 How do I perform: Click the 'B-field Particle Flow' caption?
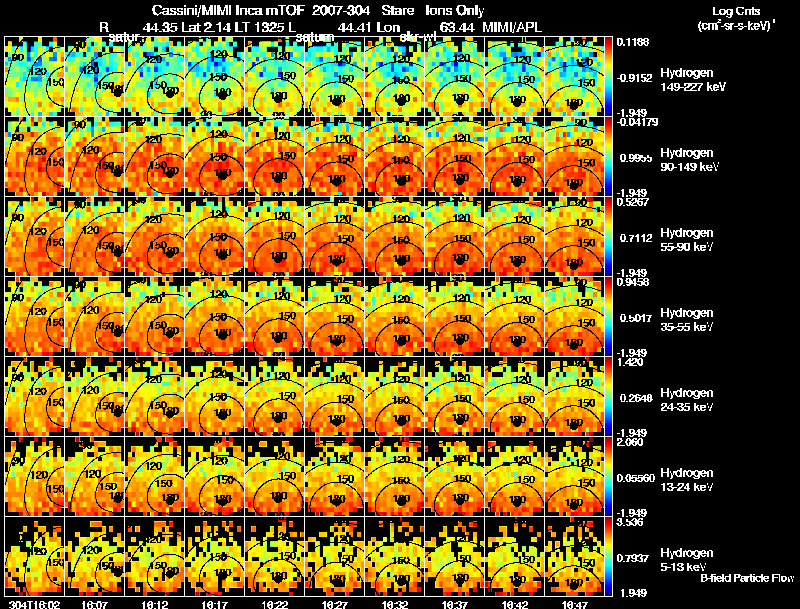pyautogui.click(x=747, y=578)
